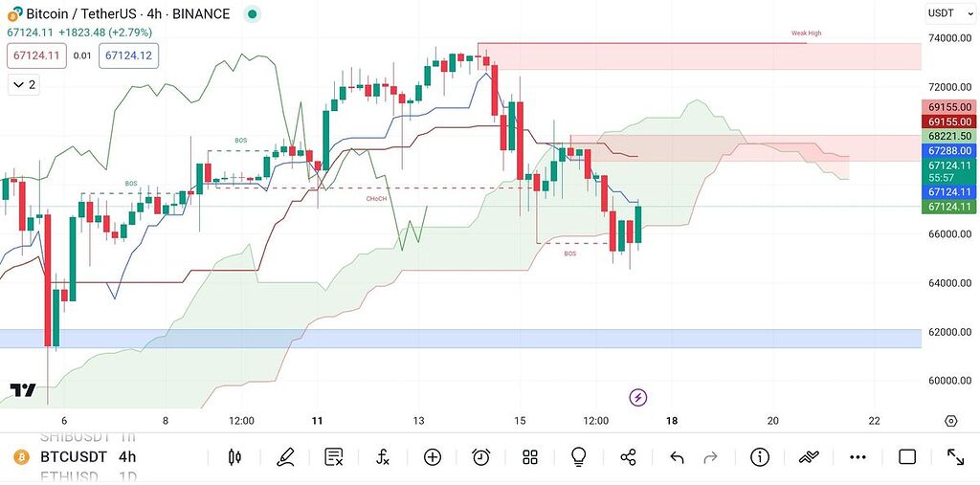Open the three-dots more options menu

pyautogui.click(x=857, y=457)
